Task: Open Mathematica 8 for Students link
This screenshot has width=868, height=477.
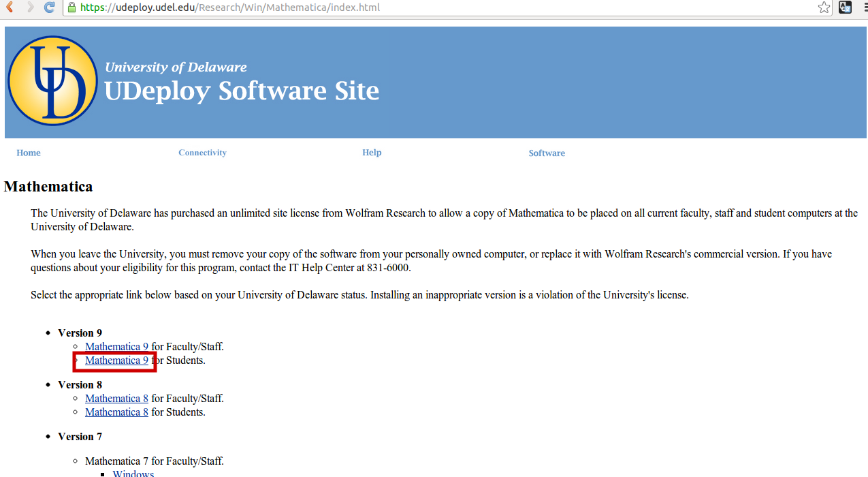Action: [x=116, y=412]
